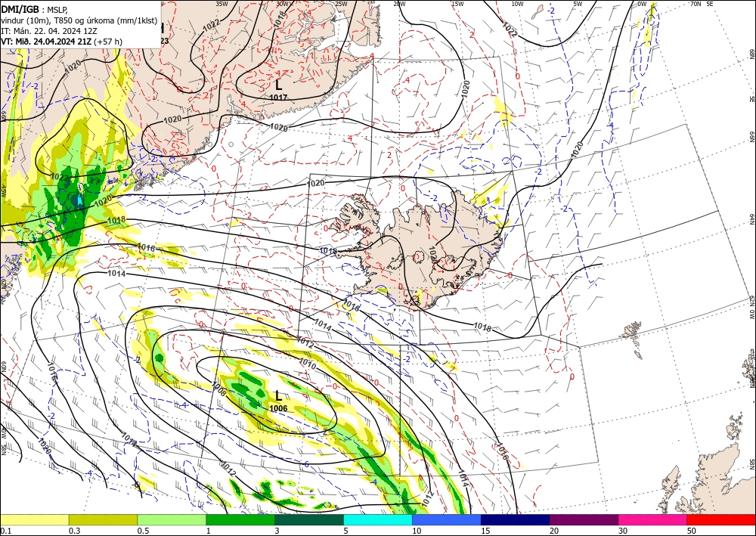
Task: Click the '35W' longitude label at top
Action: coord(222,3)
